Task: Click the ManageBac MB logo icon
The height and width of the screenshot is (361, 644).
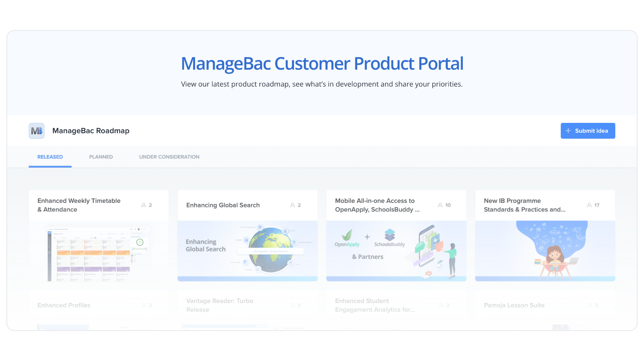Action: 37,131
